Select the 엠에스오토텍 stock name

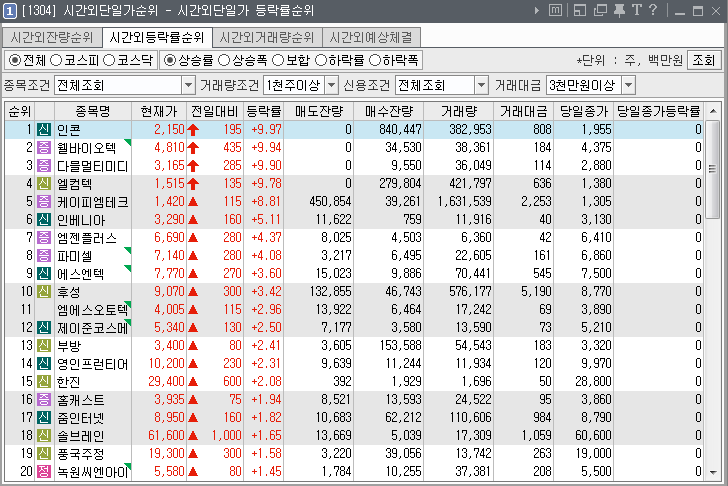click(92, 310)
